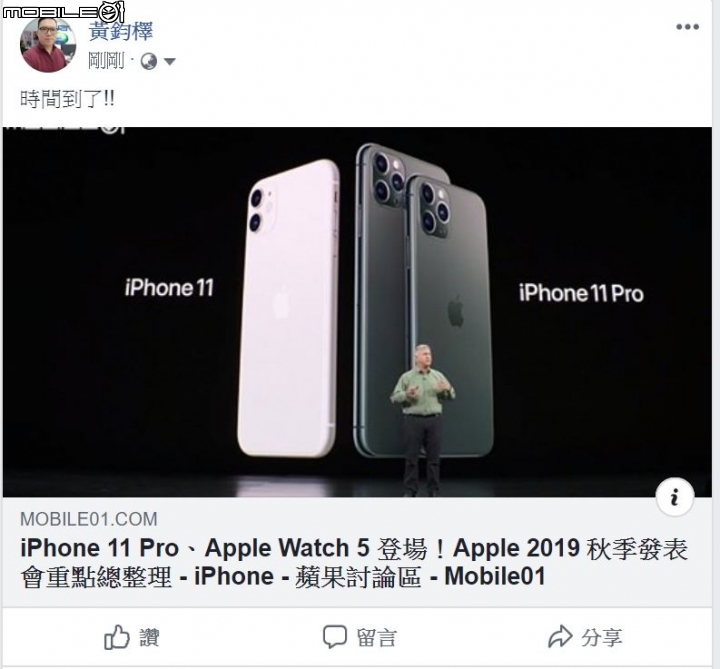The width and height of the screenshot is (720, 669).
Task: Click the white iPhone 11 in preview image
Action: point(289,308)
